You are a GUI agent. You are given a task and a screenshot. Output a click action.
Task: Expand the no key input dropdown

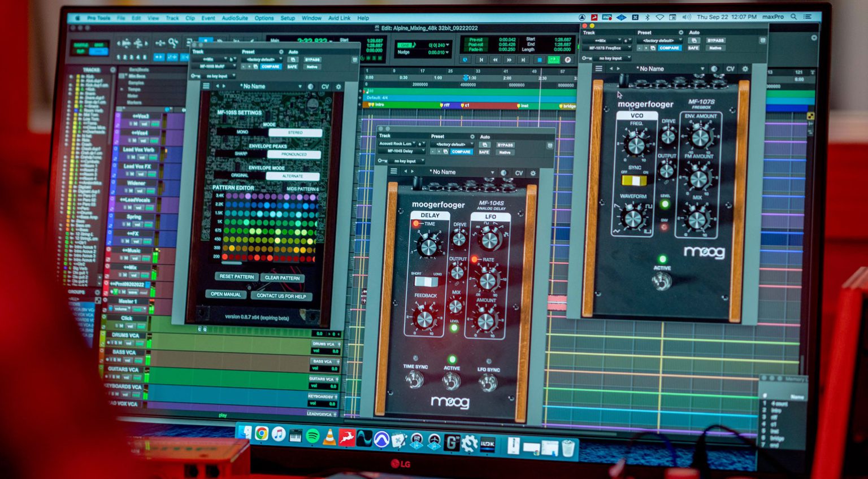point(405,160)
